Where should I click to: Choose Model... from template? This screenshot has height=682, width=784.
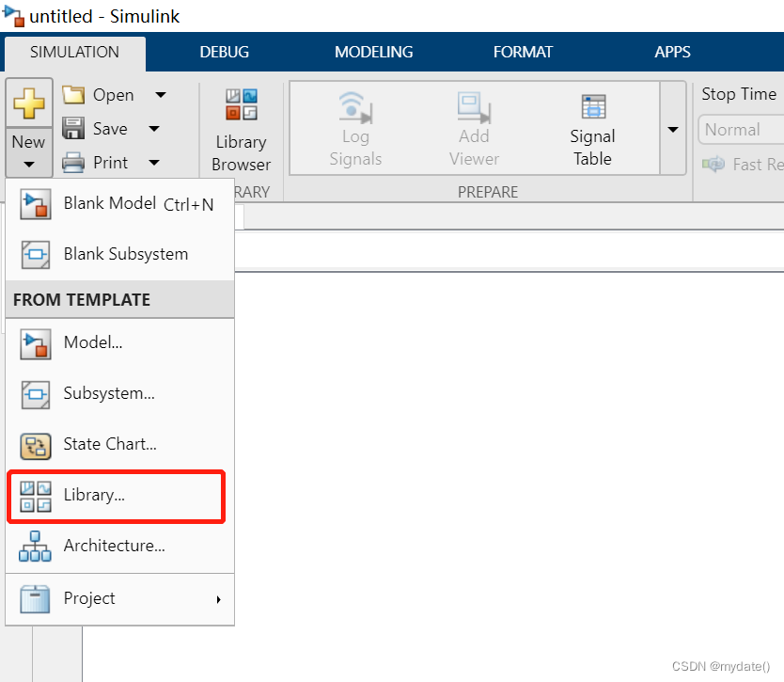pyautogui.click(x=120, y=343)
